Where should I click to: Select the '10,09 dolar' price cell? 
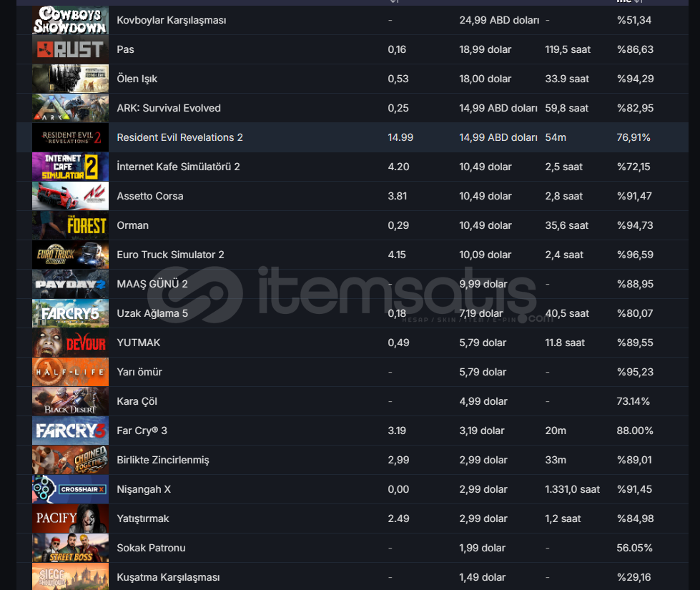(x=485, y=255)
